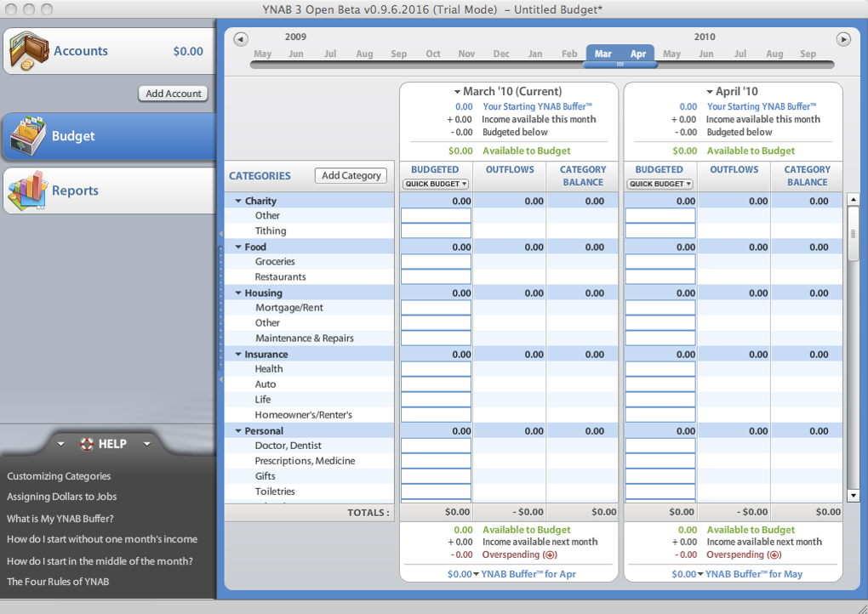Select Mar in the month timeline
The width and height of the screenshot is (868, 614).
click(x=602, y=54)
